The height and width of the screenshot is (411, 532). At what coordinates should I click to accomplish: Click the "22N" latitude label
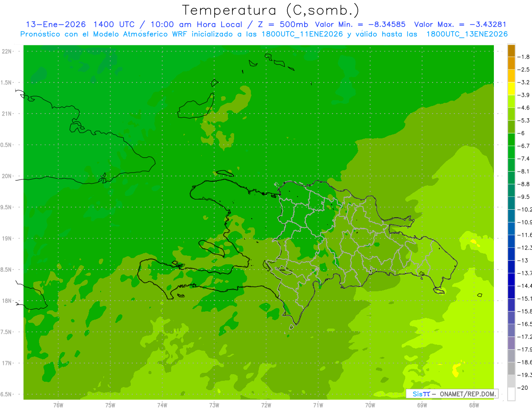(7, 51)
